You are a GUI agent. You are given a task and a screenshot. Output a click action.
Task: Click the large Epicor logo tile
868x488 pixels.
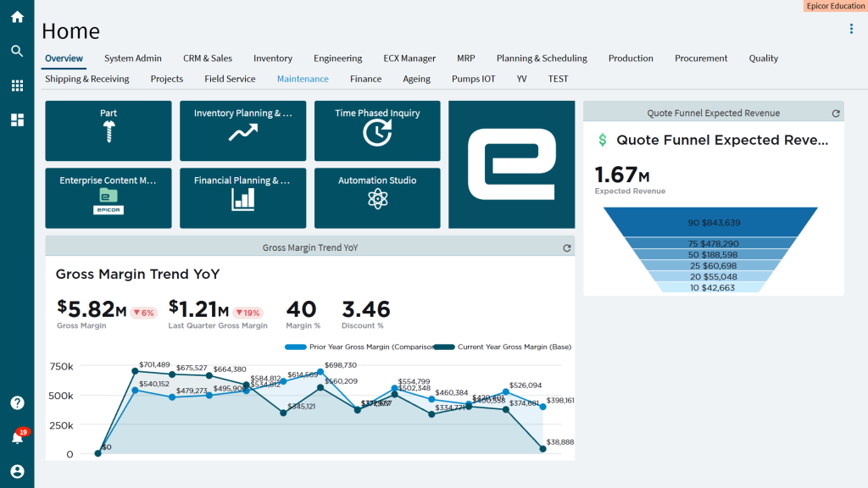pyautogui.click(x=511, y=164)
